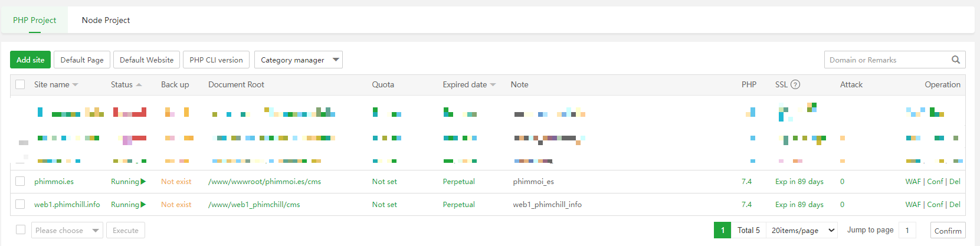The image size is (980, 246).
Task: Click the search magnifier icon
Action: tap(955, 60)
